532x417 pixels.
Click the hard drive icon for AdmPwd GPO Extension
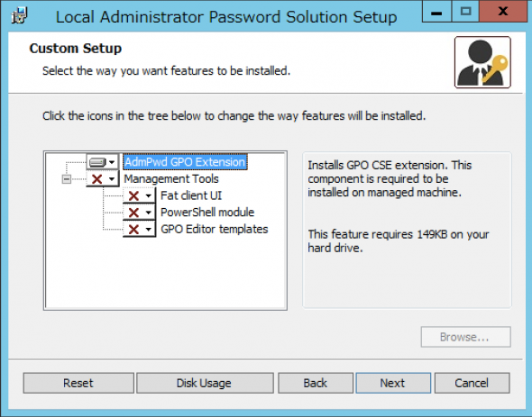97,162
